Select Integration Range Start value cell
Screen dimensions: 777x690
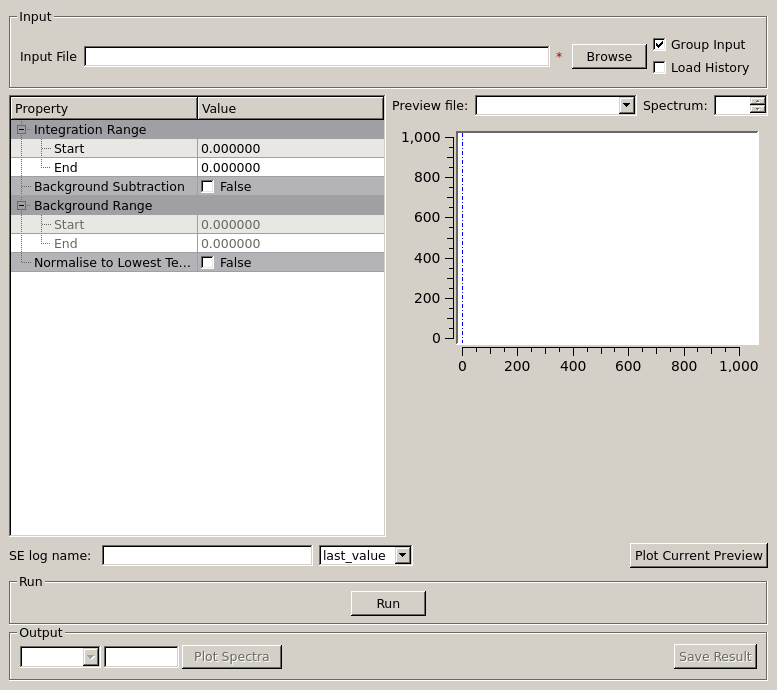point(290,149)
